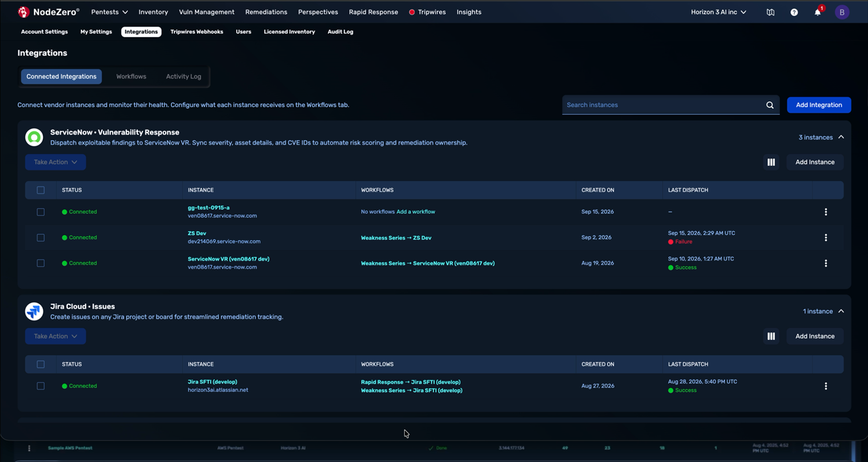Open Tripwires Webhooks tab
868x462 pixels.
[x=197, y=32]
